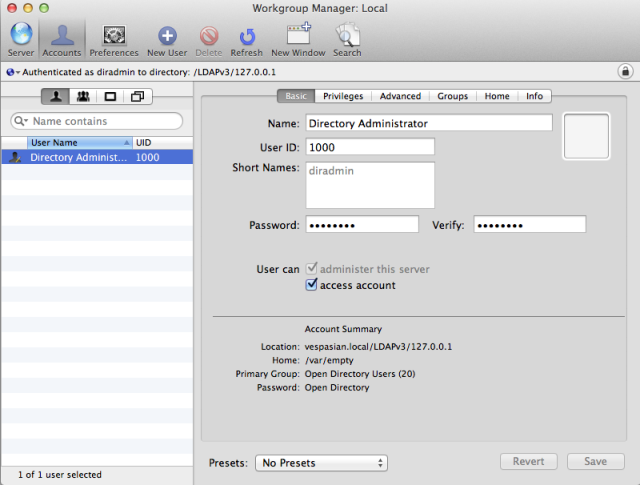The width and height of the screenshot is (640, 485).
Task: Click the Search toolbar icon
Action: pyautogui.click(x=347, y=35)
